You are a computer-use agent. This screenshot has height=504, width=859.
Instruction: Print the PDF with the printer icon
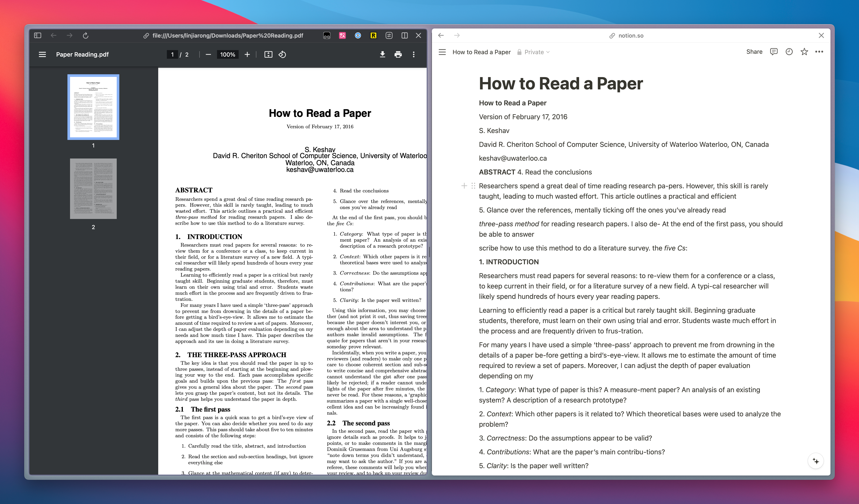point(398,54)
